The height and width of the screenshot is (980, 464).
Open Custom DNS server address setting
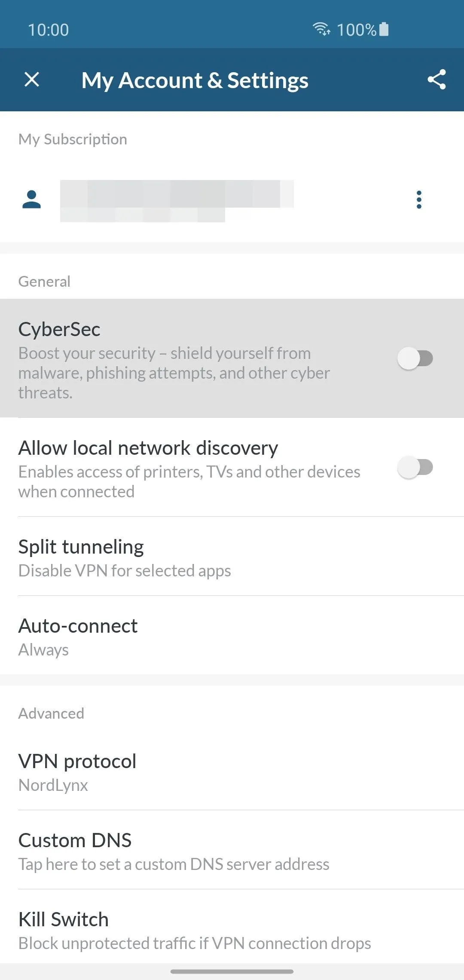coord(232,850)
